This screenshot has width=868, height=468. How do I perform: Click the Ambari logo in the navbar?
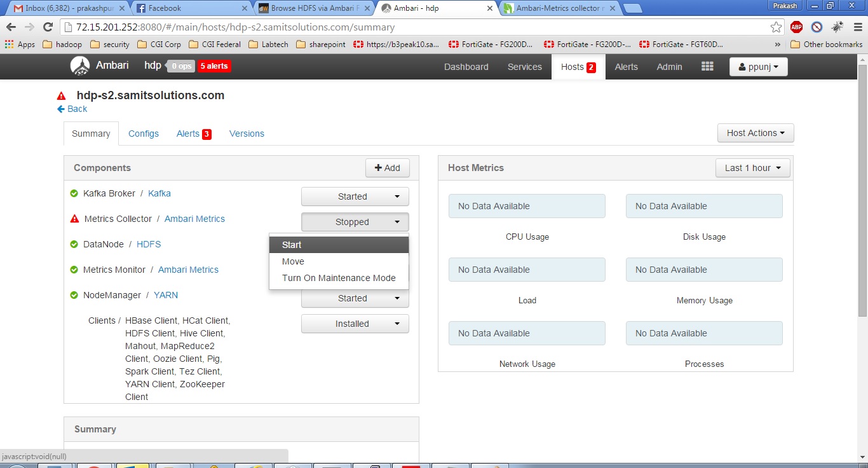coord(80,66)
